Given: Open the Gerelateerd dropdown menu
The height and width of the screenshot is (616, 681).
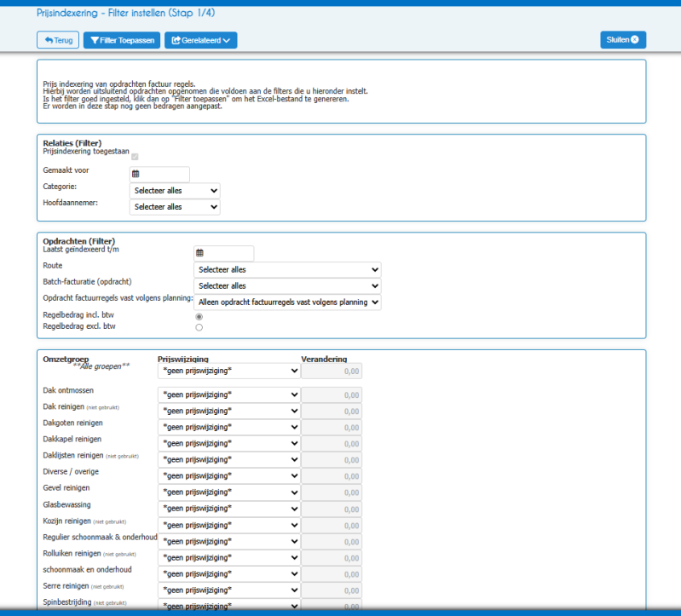Looking at the screenshot, I should coord(200,40).
